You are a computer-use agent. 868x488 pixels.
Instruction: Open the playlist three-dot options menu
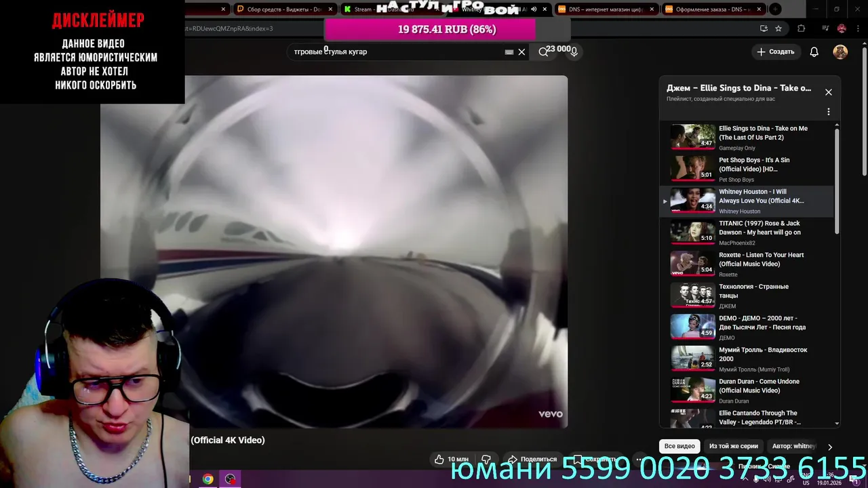click(828, 111)
